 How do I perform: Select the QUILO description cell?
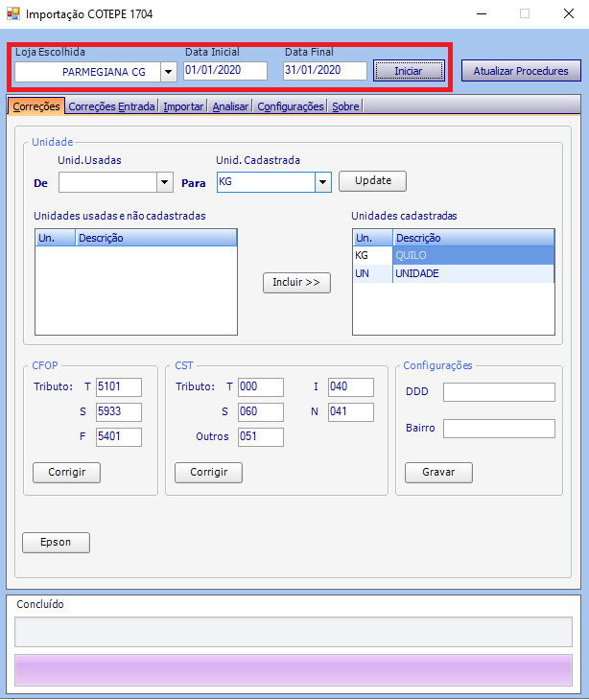473,255
